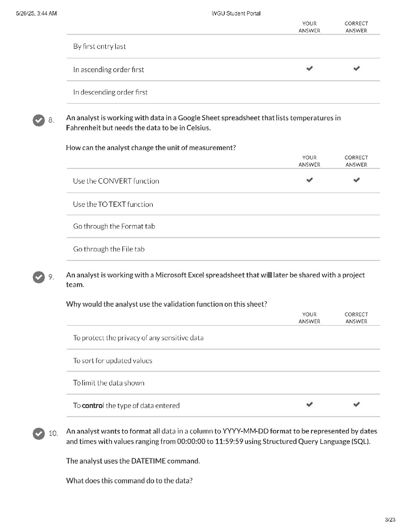
Task: Click the question 8 correct status icon
Action: point(39,120)
